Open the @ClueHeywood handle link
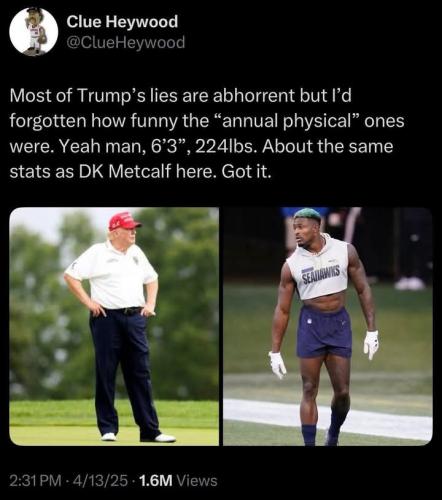442x500 pixels. click(x=126, y=42)
